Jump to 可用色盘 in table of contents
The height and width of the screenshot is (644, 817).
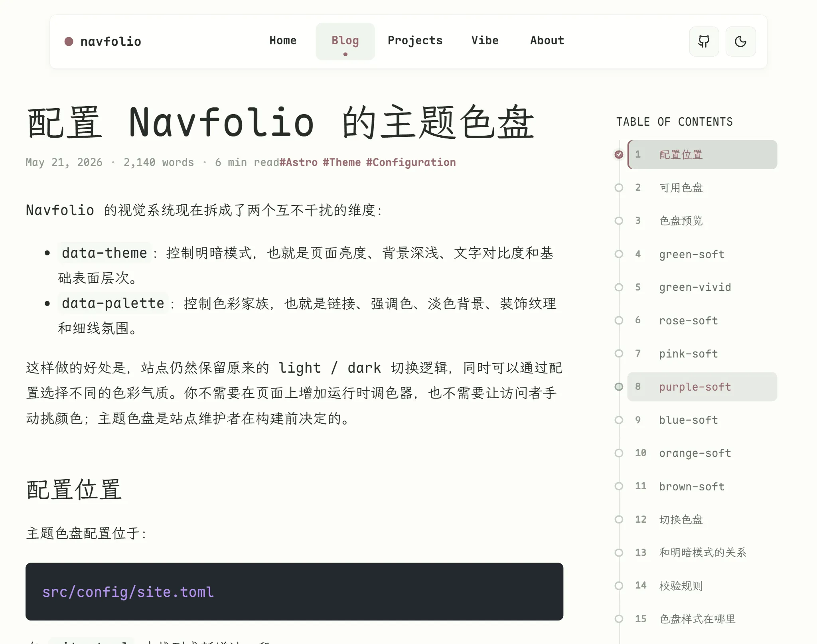click(x=702, y=188)
